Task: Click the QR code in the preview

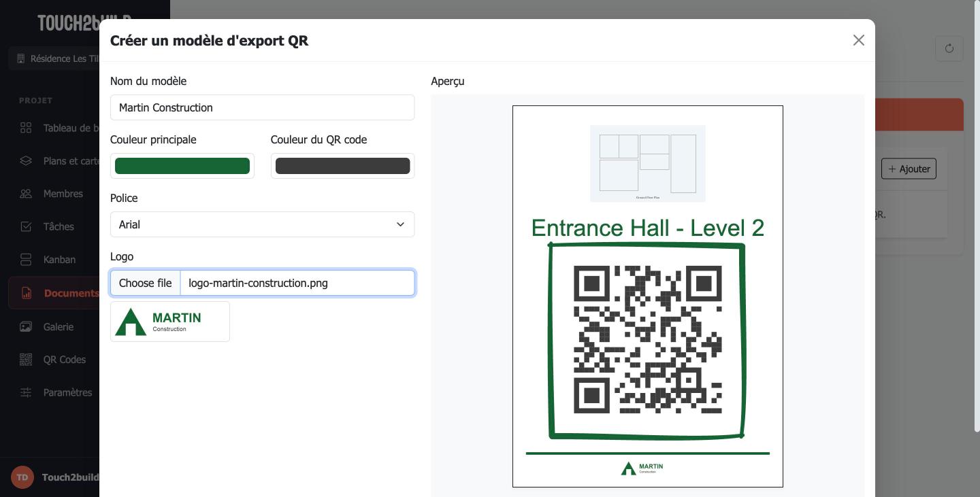Action: (x=647, y=339)
